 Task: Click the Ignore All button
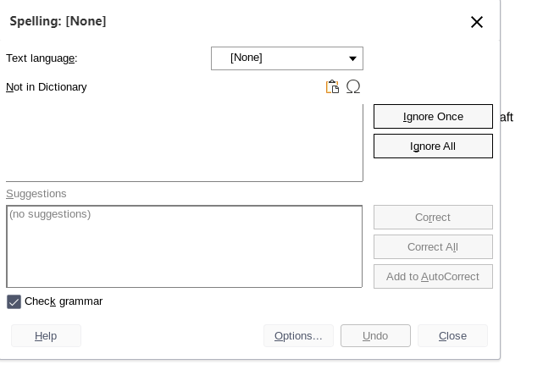click(x=433, y=146)
